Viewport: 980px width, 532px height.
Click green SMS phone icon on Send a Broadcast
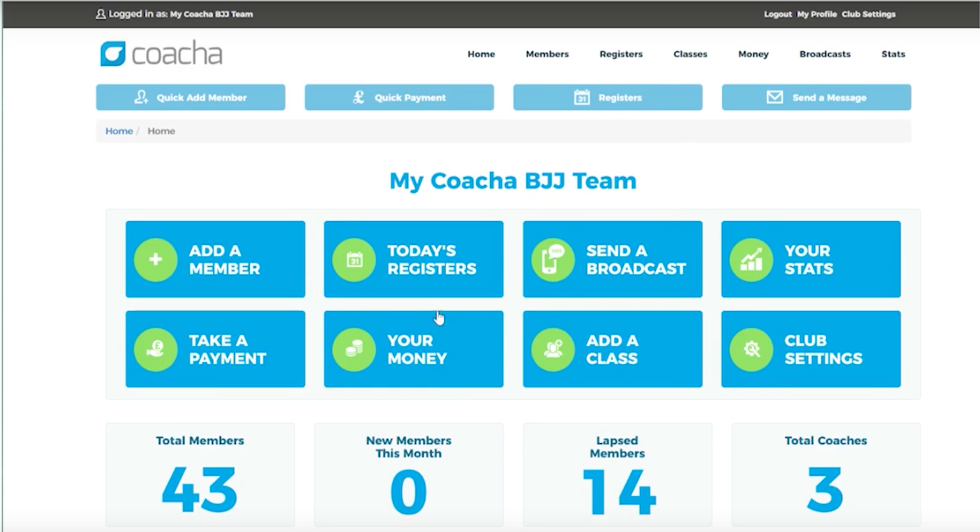(553, 260)
